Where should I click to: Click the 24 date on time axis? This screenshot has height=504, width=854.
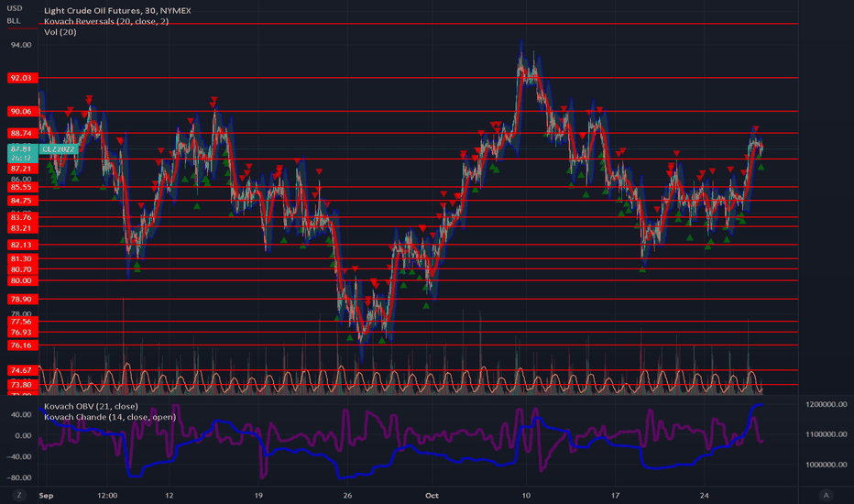tap(705, 495)
